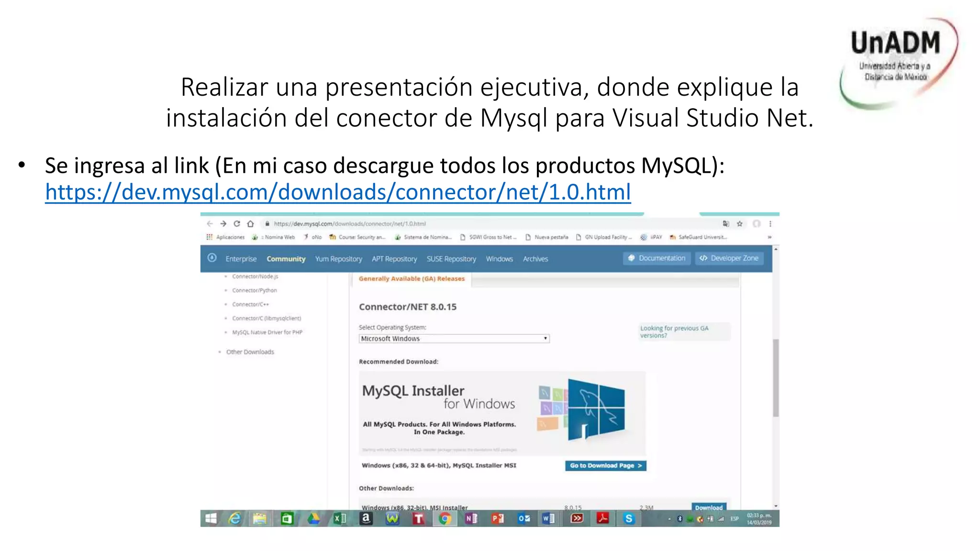Select the Generally Available (GA) Releases tab
This screenshot has height=551, width=980.
pos(412,278)
